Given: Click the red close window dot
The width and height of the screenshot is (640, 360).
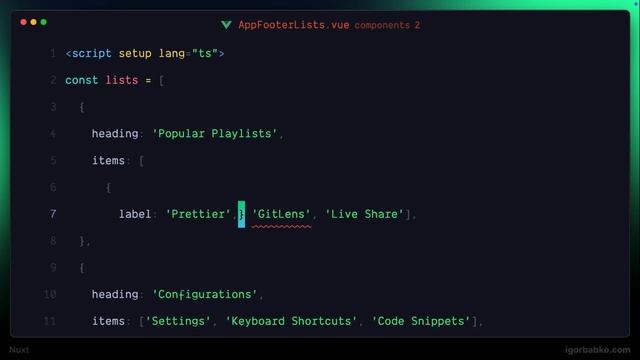Looking at the screenshot, I should [x=23, y=22].
